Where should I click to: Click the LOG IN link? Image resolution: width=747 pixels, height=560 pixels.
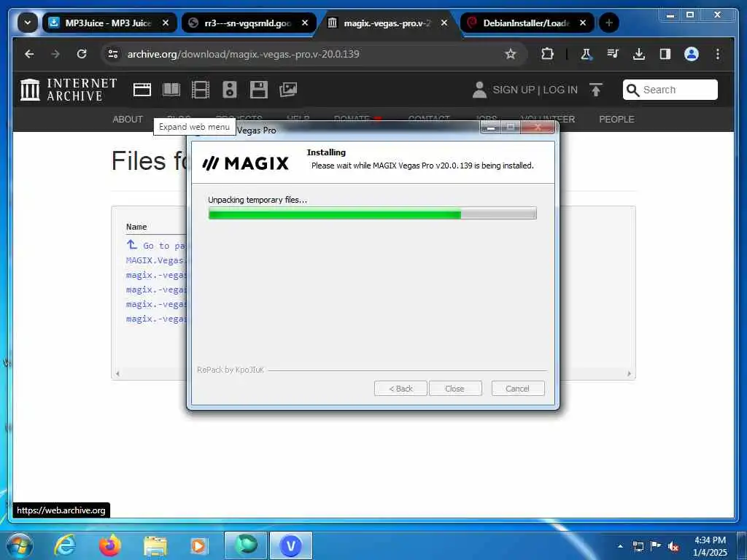point(560,90)
